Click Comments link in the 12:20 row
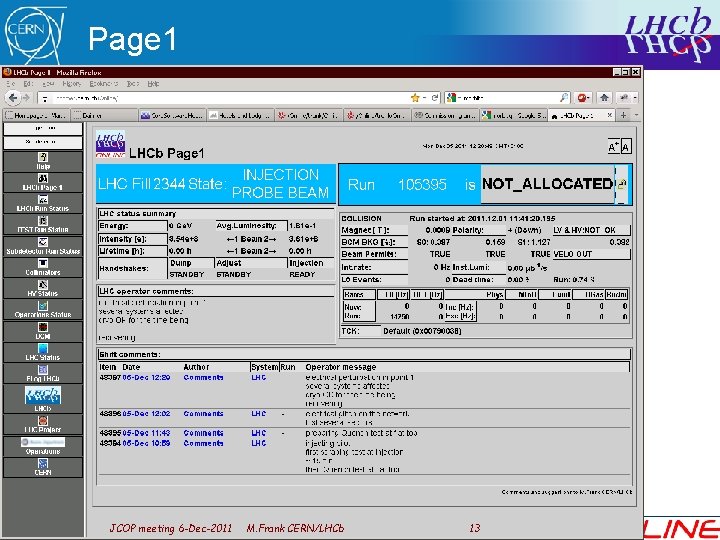Screen dimensions: 720x540 pyautogui.click(x=203, y=377)
